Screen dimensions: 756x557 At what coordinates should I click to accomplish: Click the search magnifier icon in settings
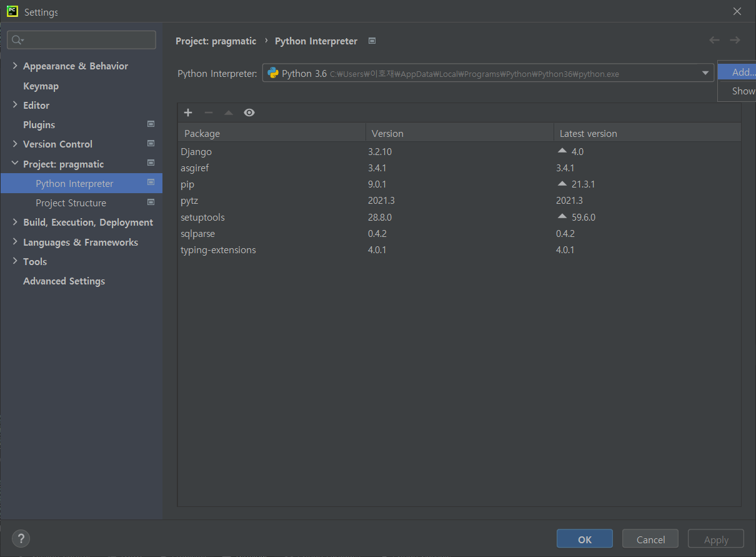(17, 40)
